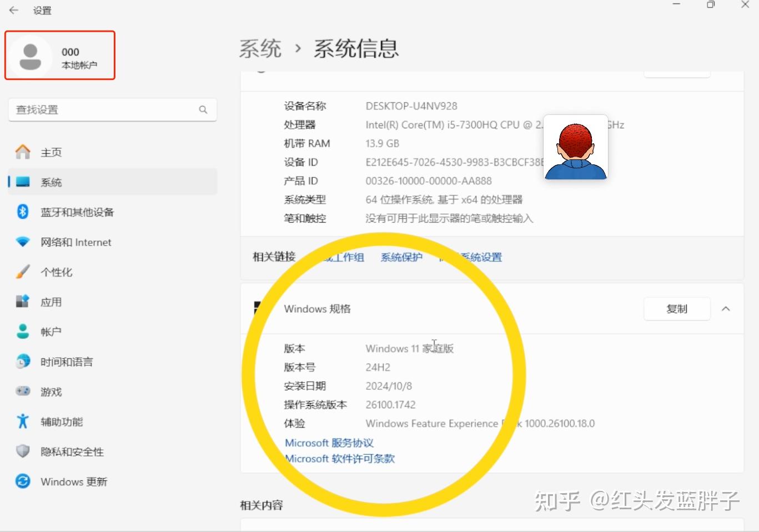The width and height of the screenshot is (759, 532).
Task: Restore down the 设置 window
Action: [x=711, y=4]
